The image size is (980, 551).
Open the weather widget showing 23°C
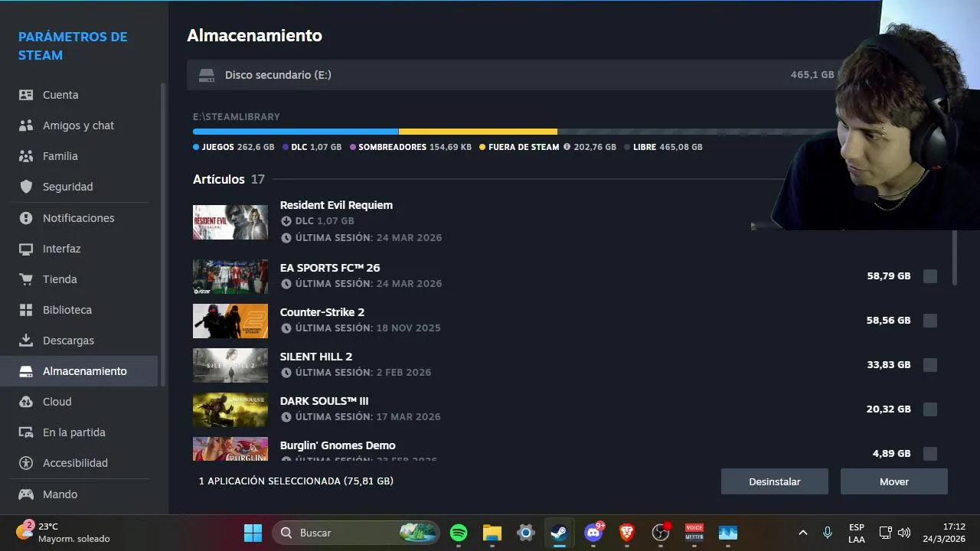point(64,533)
